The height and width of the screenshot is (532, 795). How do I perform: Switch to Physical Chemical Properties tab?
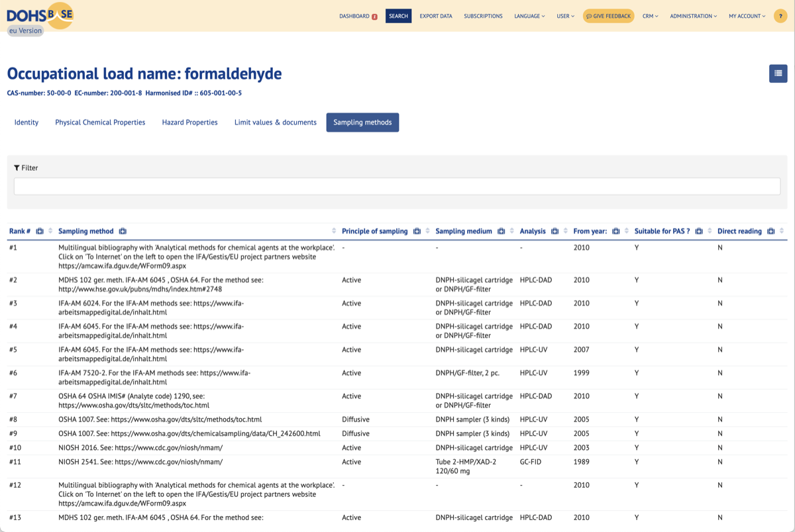(x=100, y=123)
